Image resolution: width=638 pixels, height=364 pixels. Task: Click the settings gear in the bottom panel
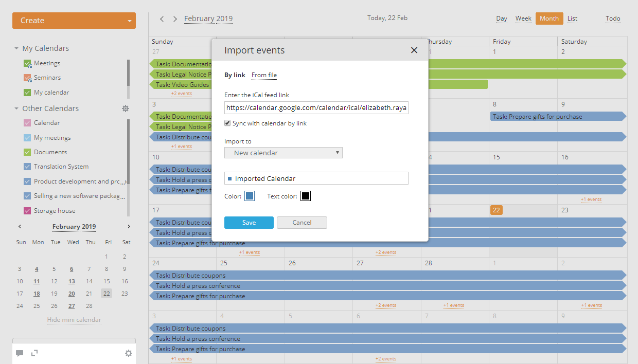[128, 353]
